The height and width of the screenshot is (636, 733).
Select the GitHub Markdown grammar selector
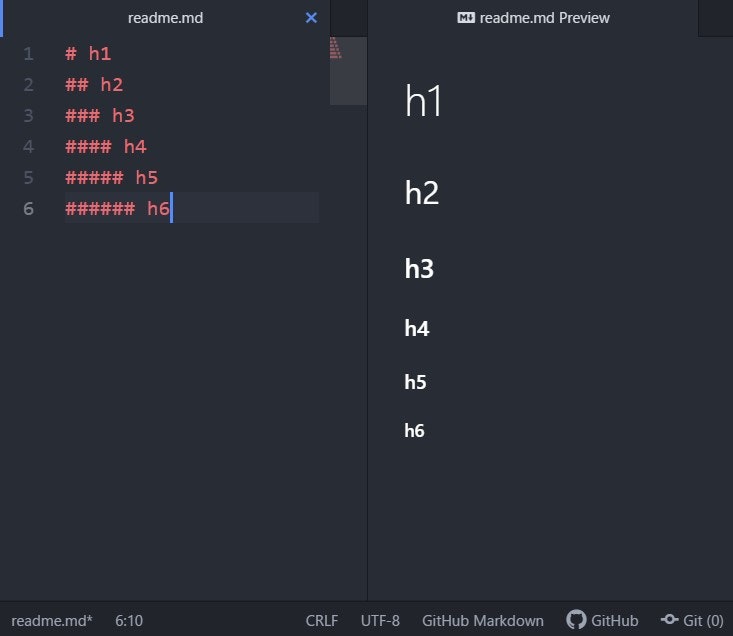(482, 621)
